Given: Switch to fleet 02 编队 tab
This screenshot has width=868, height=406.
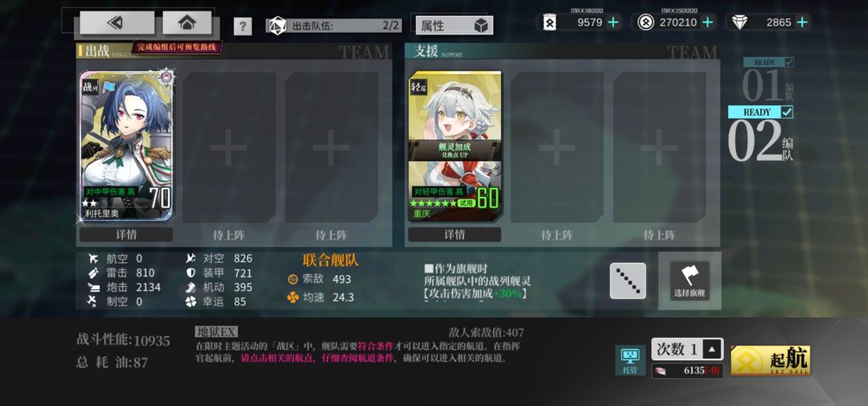Looking at the screenshot, I should click(760, 134).
